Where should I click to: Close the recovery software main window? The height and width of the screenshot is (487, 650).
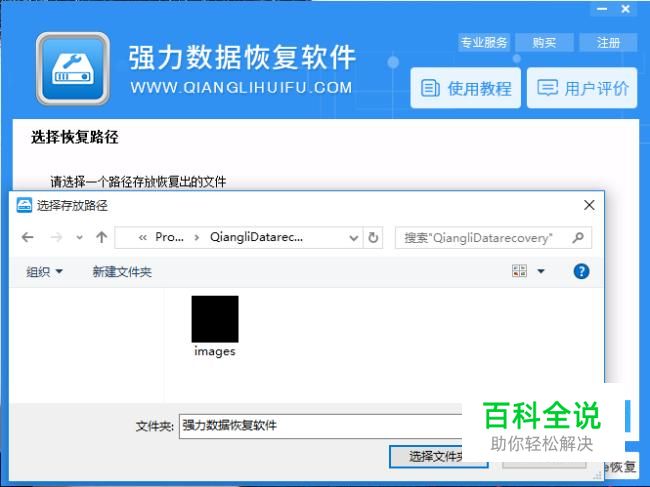click(626, 9)
